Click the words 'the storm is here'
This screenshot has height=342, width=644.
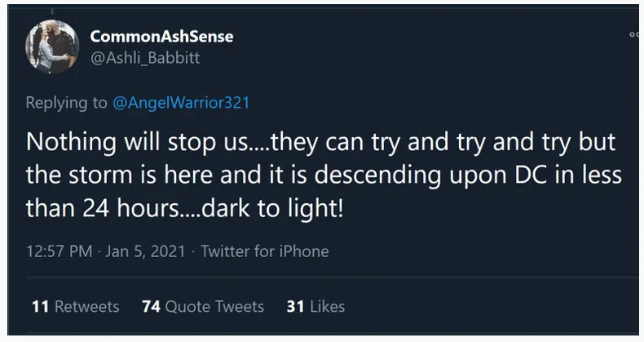(x=102, y=175)
